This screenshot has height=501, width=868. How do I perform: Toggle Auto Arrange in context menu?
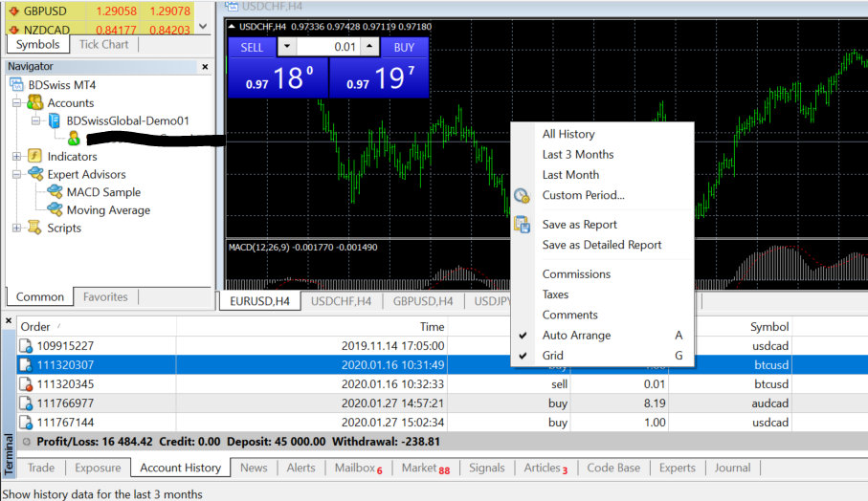pyautogui.click(x=576, y=336)
